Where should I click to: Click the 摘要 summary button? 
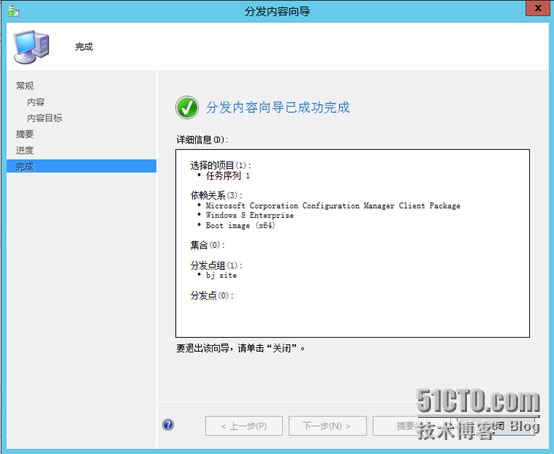coord(411,426)
